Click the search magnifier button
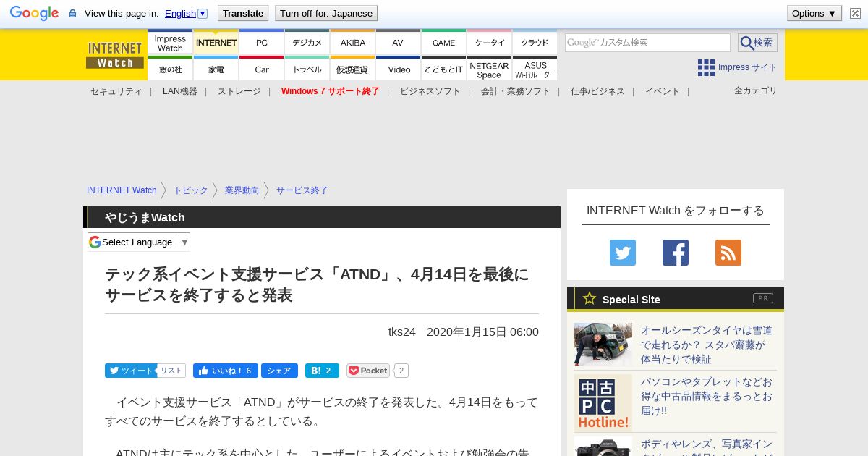Viewport: 868px width, 456px height. pyautogui.click(x=757, y=43)
